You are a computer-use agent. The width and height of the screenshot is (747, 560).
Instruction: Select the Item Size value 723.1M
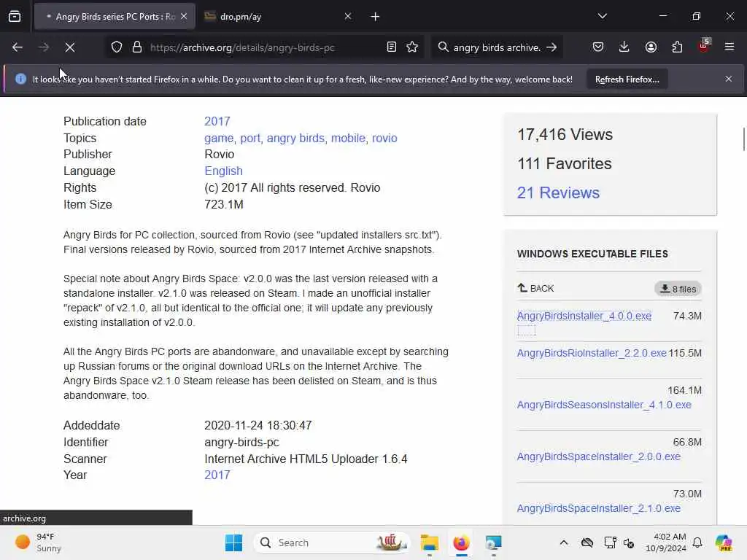pyautogui.click(x=224, y=204)
